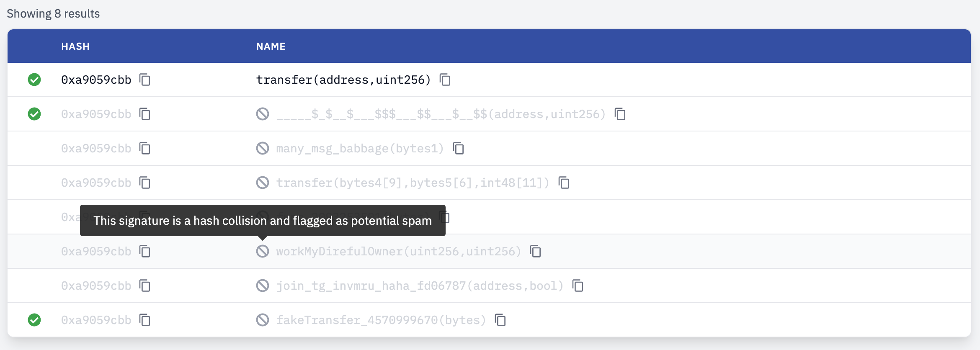
Task: Click the fakeTransfer_4570999670(bytes) signature text
Action: pyautogui.click(x=380, y=320)
